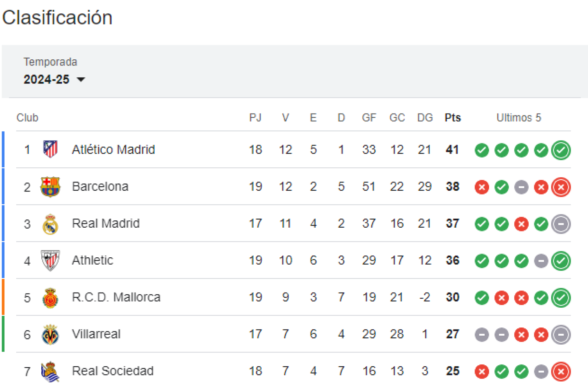The image size is (588, 386).
Task: Click the Clasificación heading
Action: point(57,18)
